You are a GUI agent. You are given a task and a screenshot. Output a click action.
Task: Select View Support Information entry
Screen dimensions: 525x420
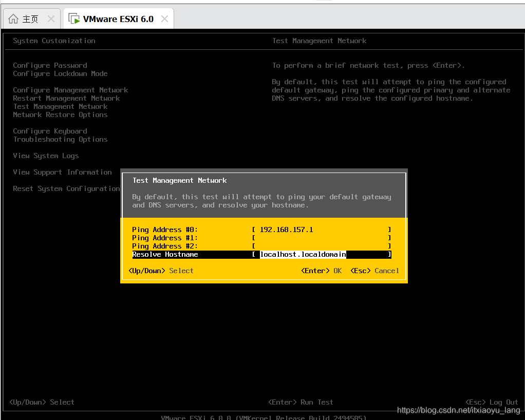tap(62, 172)
